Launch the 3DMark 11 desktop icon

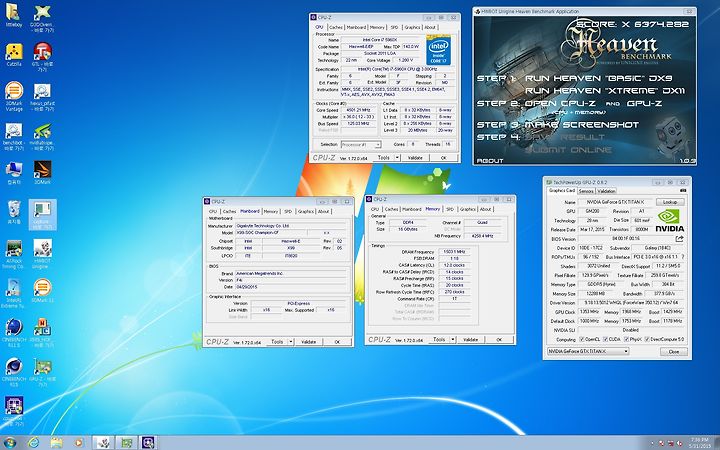coord(42,291)
